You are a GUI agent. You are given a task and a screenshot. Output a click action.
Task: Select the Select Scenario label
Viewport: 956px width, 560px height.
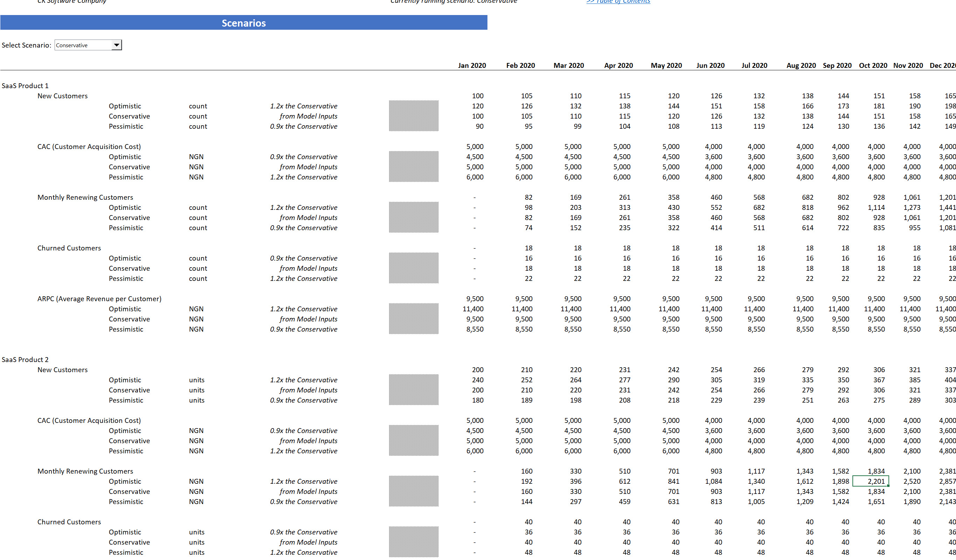(26, 45)
